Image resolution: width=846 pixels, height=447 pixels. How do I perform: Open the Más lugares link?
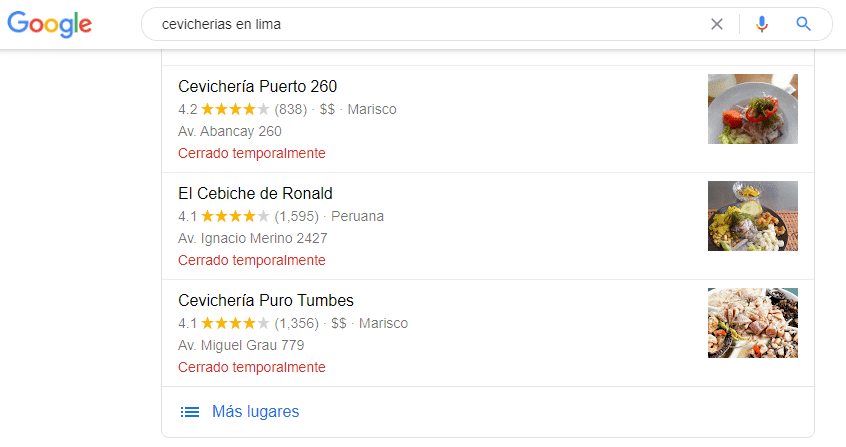[x=255, y=412]
